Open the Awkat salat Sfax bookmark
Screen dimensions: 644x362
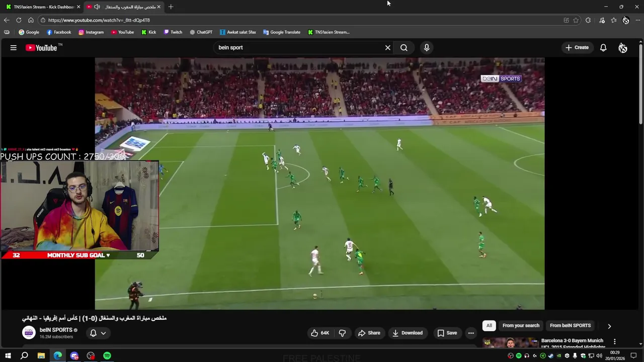(238, 32)
